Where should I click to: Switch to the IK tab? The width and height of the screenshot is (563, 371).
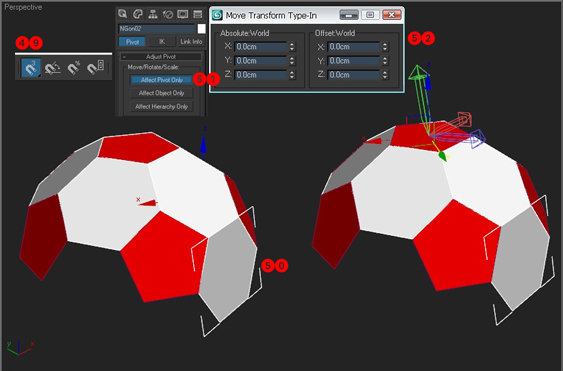[162, 42]
